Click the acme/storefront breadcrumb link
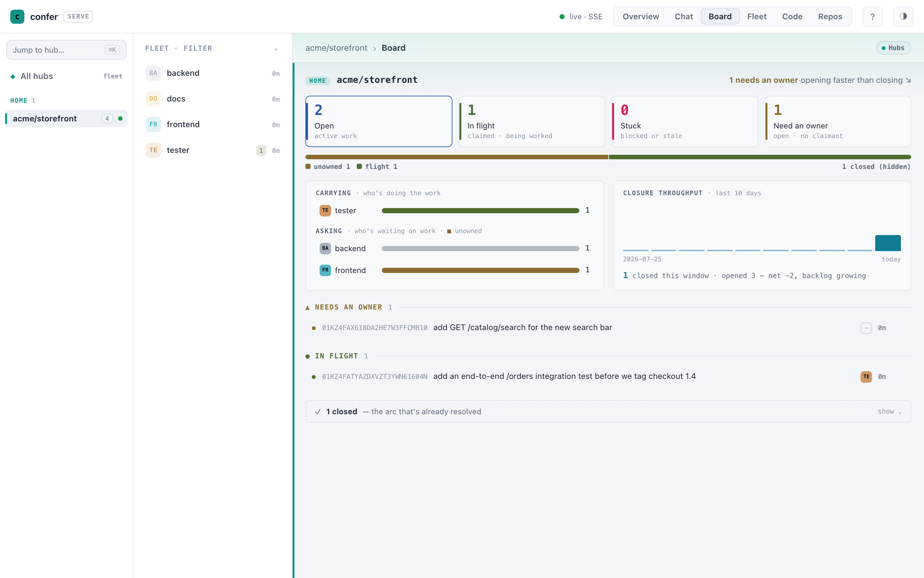The height and width of the screenshot is (578, 924). 336,48
